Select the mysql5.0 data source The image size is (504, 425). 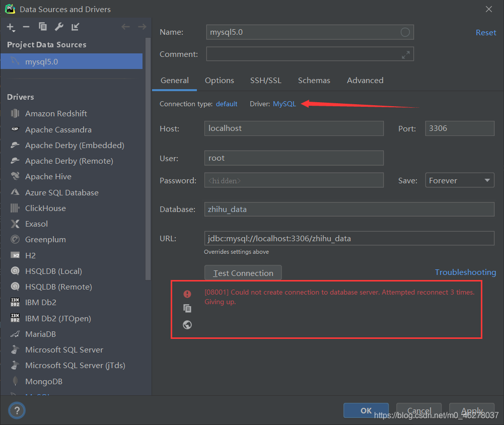(x=71, y=61)
